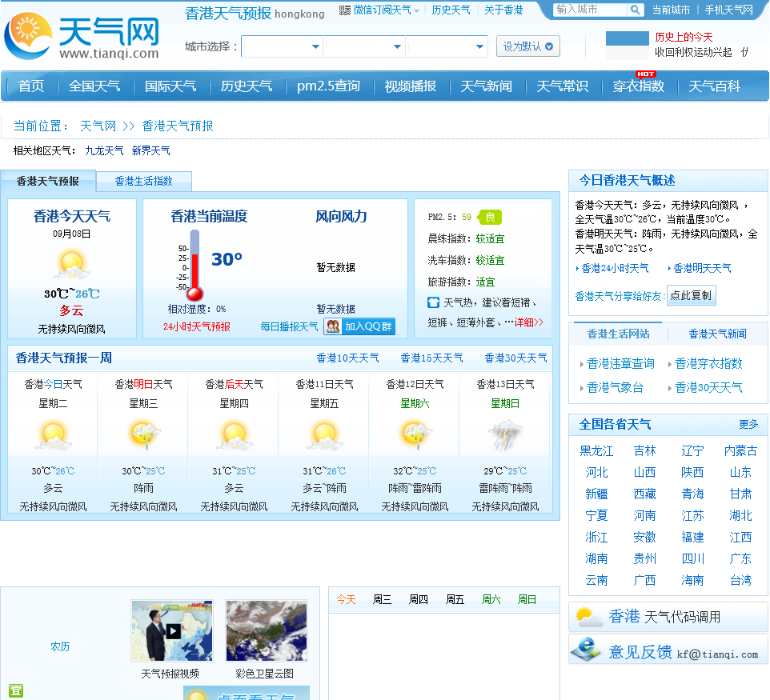
Task: Open the third city selection dropdown
Action: [x=447, y=46]
